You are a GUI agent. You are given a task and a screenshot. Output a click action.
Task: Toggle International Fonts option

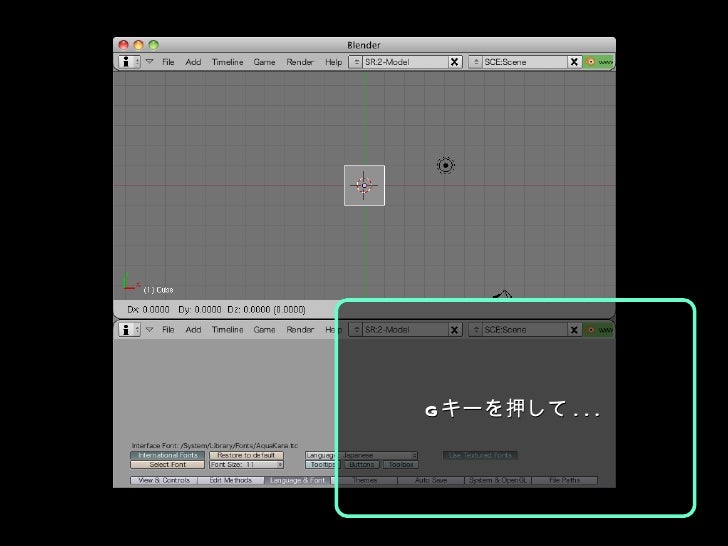click(168, 455)
